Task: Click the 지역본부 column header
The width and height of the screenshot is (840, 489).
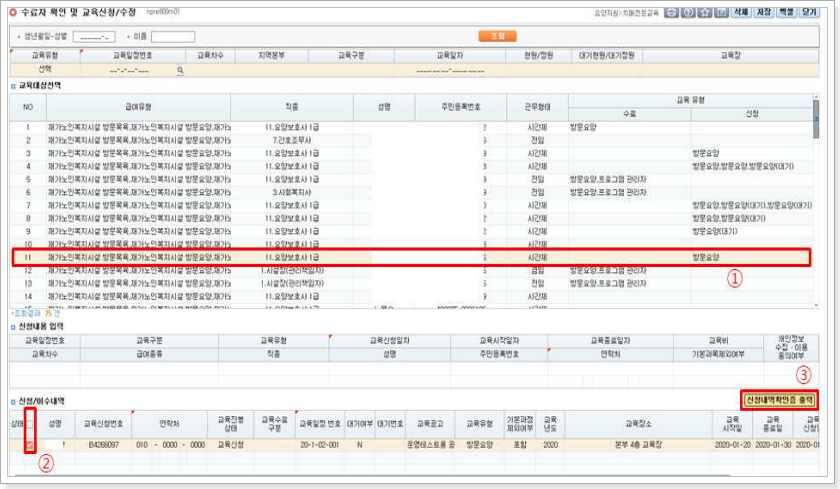Action: (272, 56)
